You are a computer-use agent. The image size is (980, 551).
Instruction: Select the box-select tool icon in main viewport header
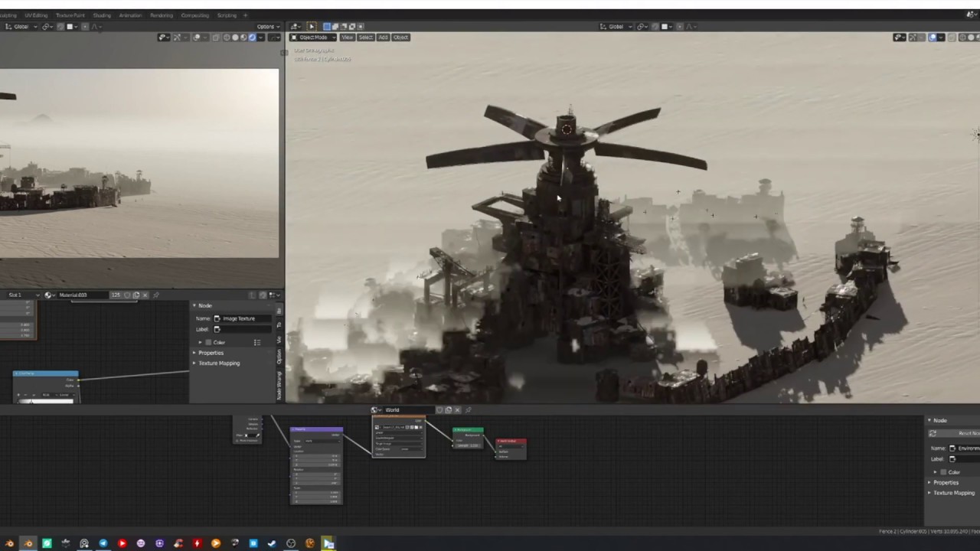(x=327, y=26)
